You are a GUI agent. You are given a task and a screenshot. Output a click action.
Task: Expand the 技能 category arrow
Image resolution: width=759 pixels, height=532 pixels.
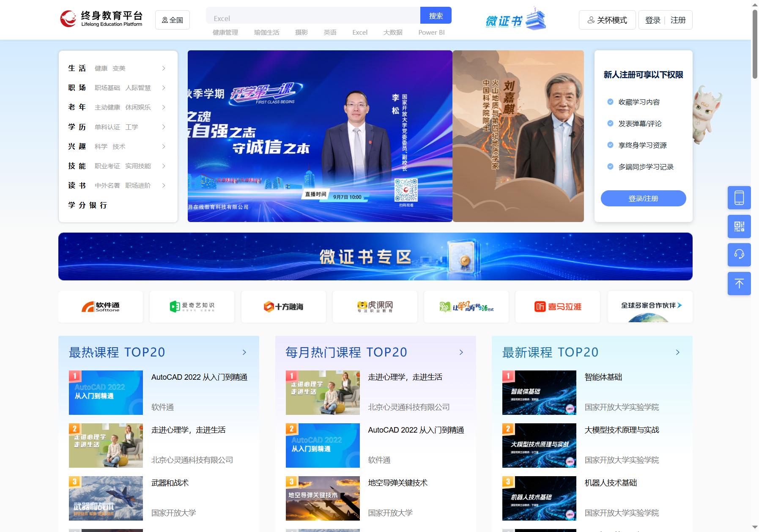click(x=164, y=166)
